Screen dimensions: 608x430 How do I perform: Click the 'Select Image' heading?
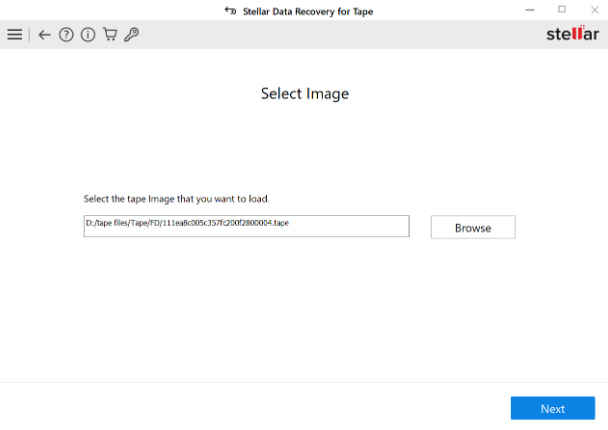coord(305,94)
